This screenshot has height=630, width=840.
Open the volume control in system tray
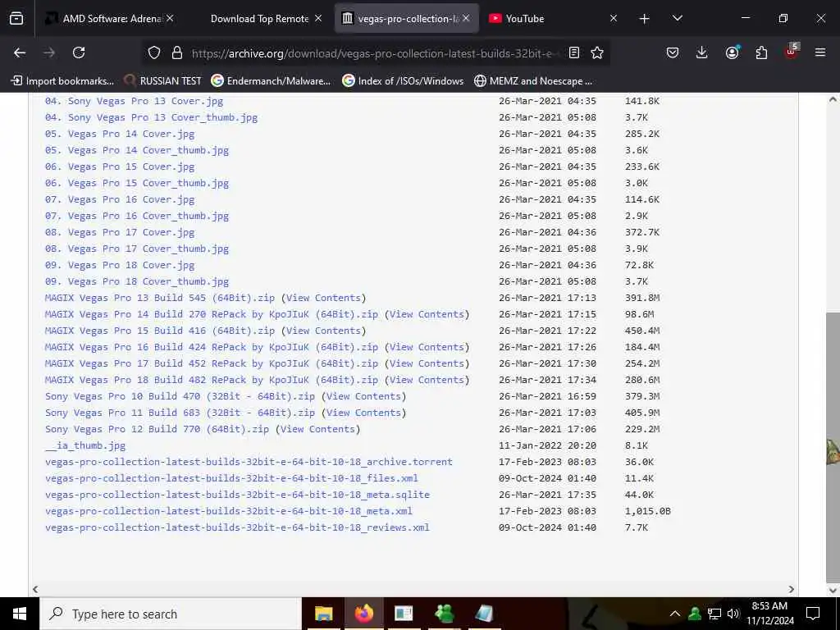[x=733, y=614]
